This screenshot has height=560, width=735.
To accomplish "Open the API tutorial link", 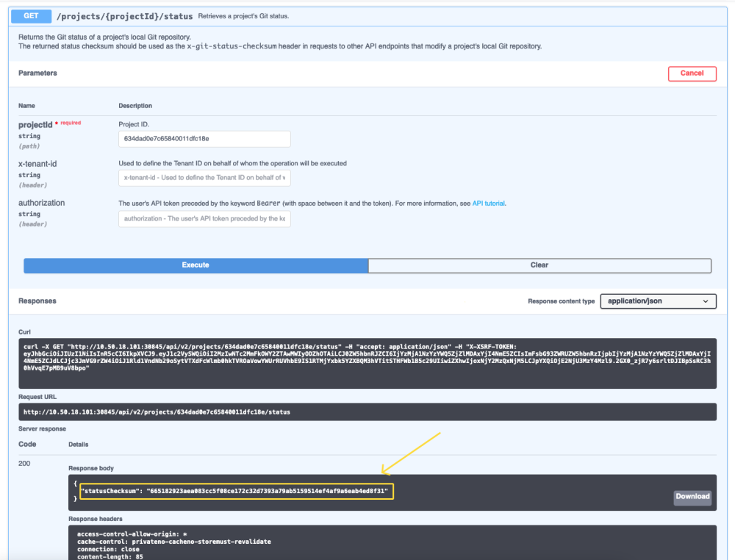I will click(489, 204).
